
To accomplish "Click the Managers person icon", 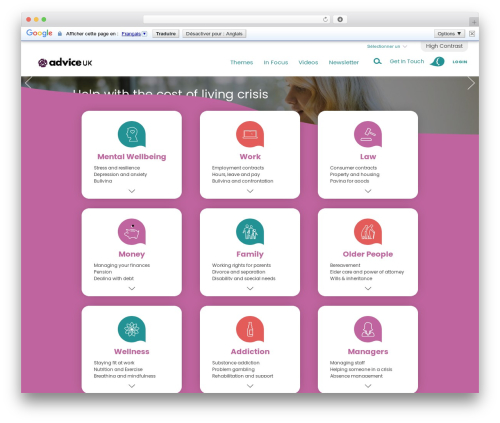I will coord(368,329).
